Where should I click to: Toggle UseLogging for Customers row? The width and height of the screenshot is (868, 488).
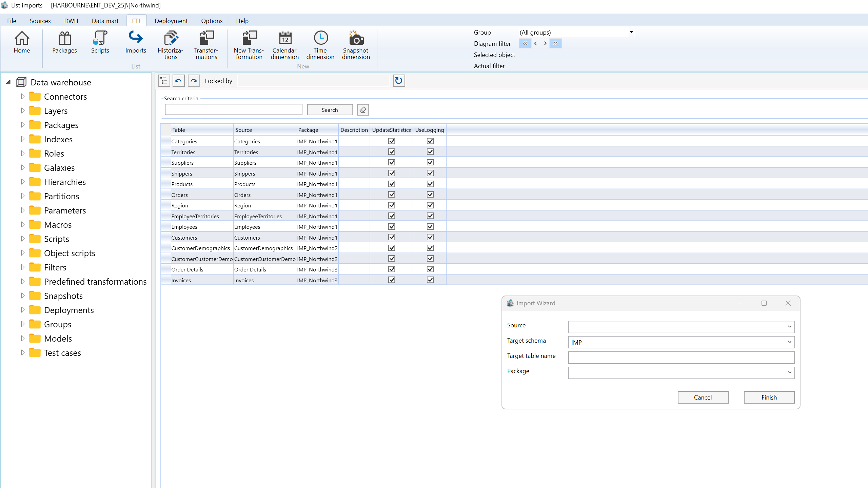pyautogui.click(x=430, y=237)
